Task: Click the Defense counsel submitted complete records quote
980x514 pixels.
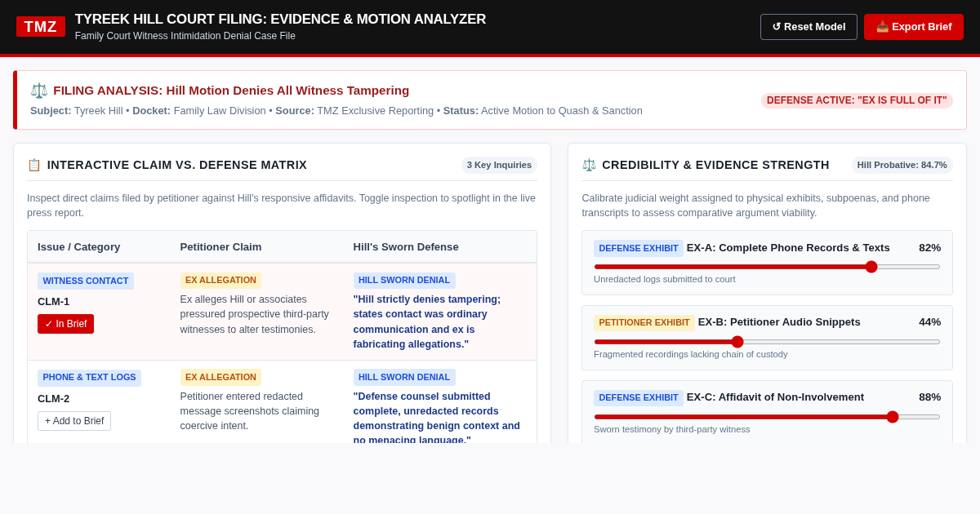Action: coord(437,419)
